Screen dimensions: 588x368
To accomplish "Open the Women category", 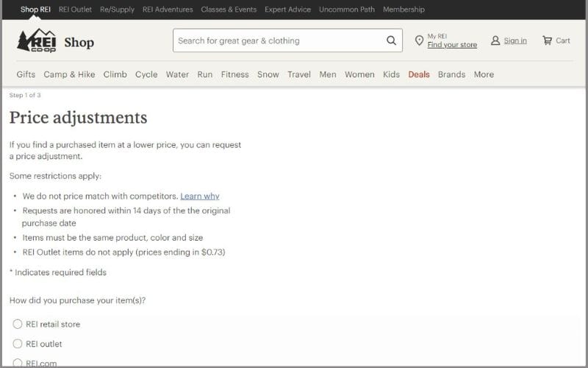I will [x=359, y=74].
